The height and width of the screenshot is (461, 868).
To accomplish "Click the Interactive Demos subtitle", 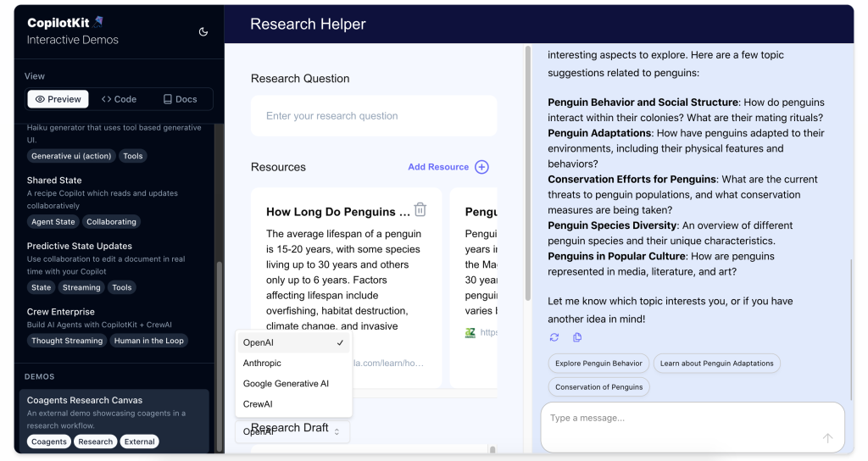I will [x=73, y=40].
